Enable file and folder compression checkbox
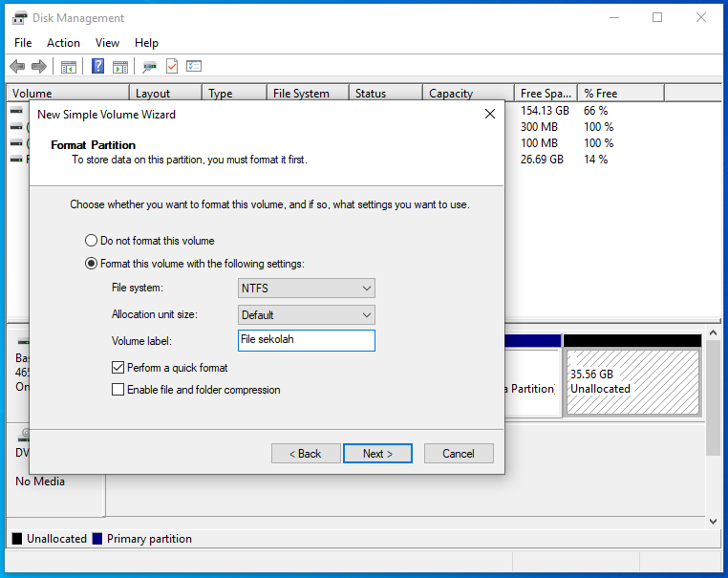The image size is (728, 578). [118, 390]
